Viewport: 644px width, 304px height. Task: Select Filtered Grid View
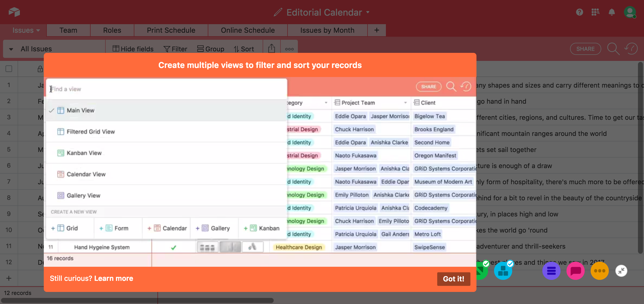[x=167, y=132]
